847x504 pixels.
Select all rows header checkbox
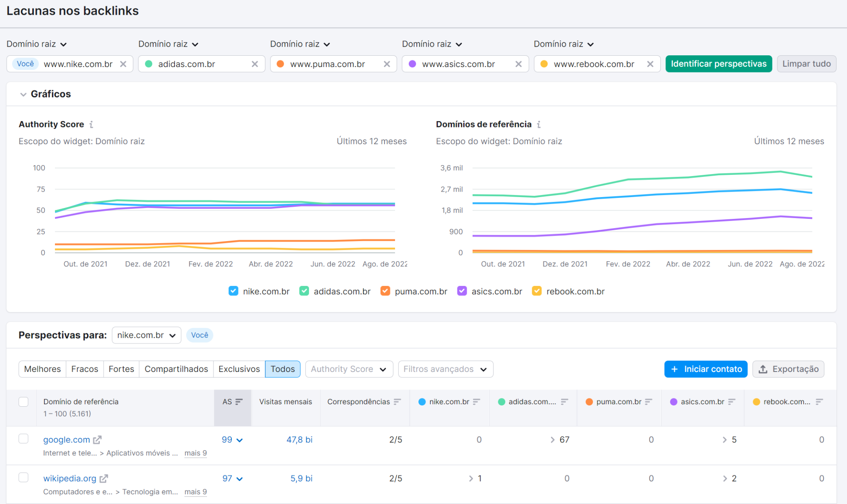[23, 402]
